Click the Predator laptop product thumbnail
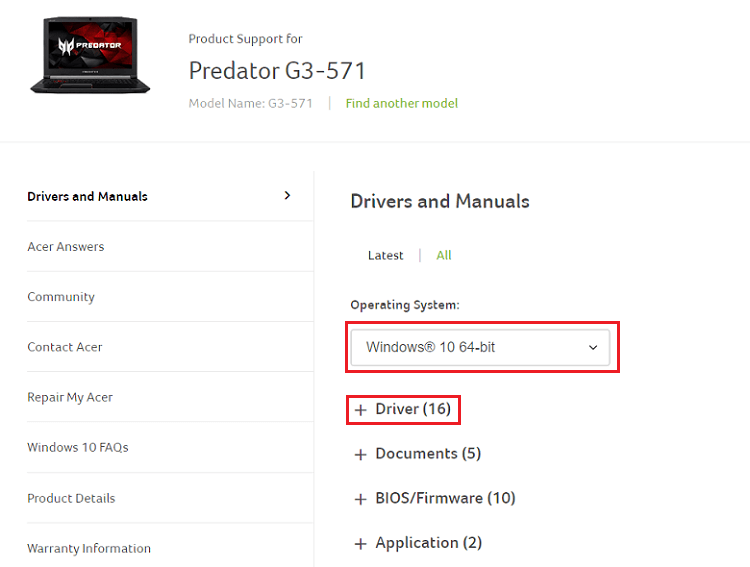Viewport: 750px width, 567px height. click(x=90, y=55)
